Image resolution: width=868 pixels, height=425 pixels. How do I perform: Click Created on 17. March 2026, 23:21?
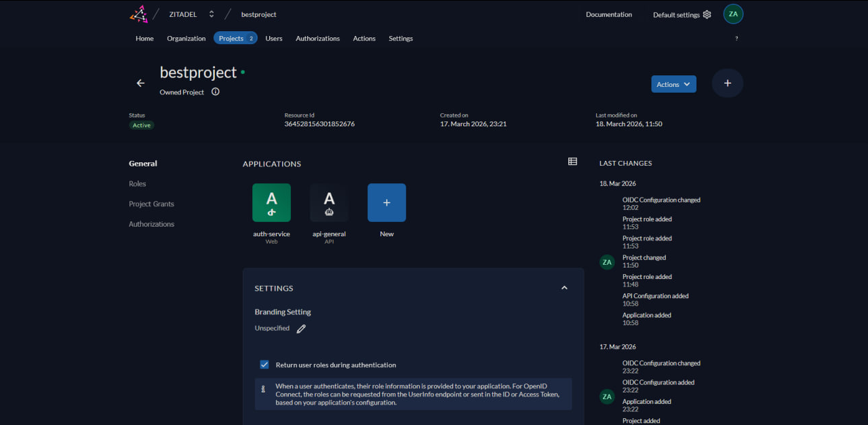coord(473,124)
